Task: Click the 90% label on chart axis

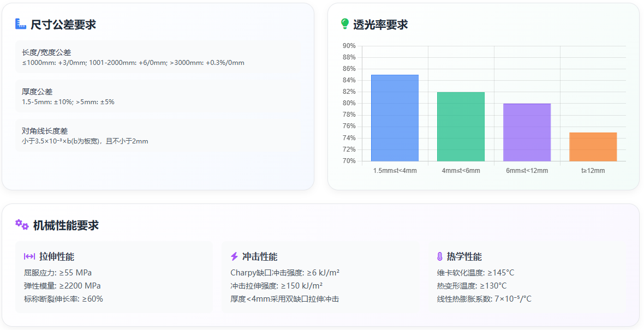Action: coord(349,46)
